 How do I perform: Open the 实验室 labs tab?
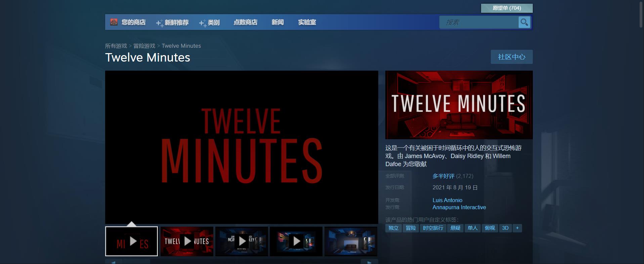click(x=307, y=23)
